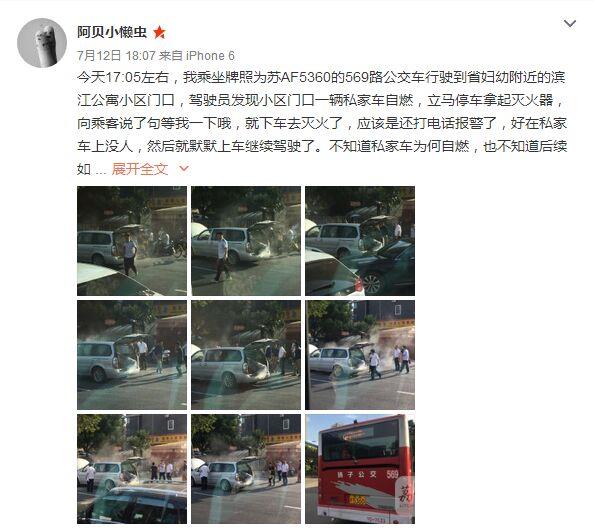Click the bus plate in last photo
Image resolution: width=594 pixels, height=529 pixels.
[x=357, y=500]
